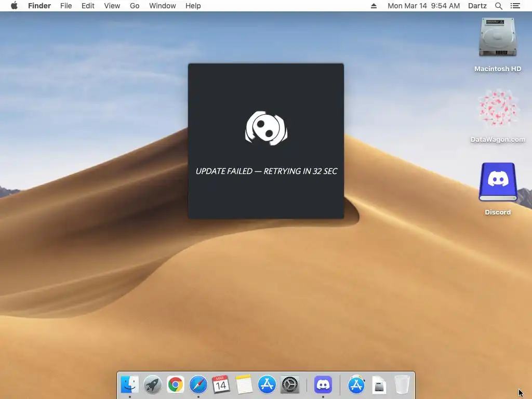
Task: Open the Applications folder stack in Dock
Action: [356, 384]
